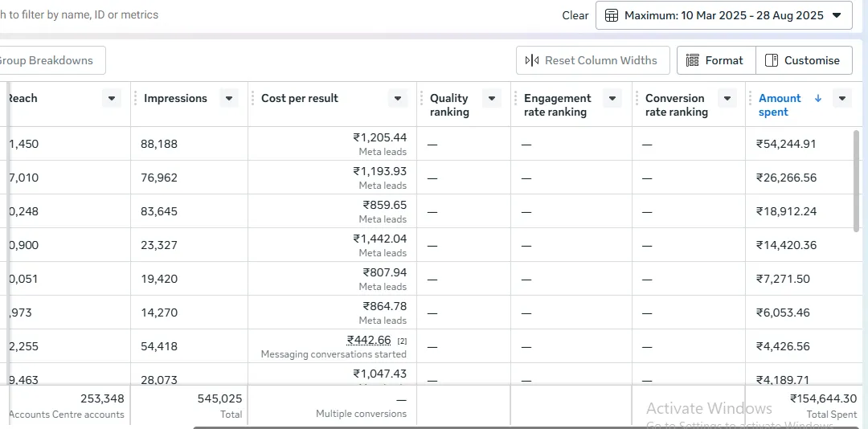Select the 83,645 impressions cell
The image size is (868, 429).
coord(190,211)
